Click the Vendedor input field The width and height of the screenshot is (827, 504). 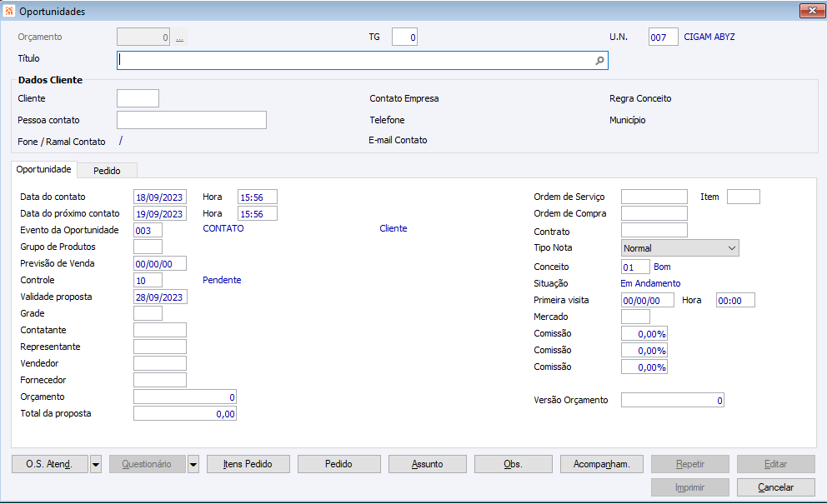coord(160,364)
